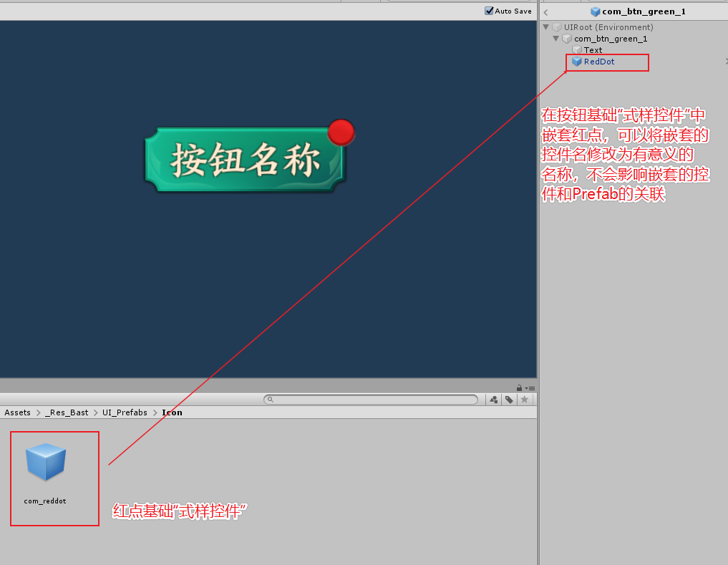This screenshot has width=728, height=565.
Task: Click the magnifier search icon
Action: [270, 400]
